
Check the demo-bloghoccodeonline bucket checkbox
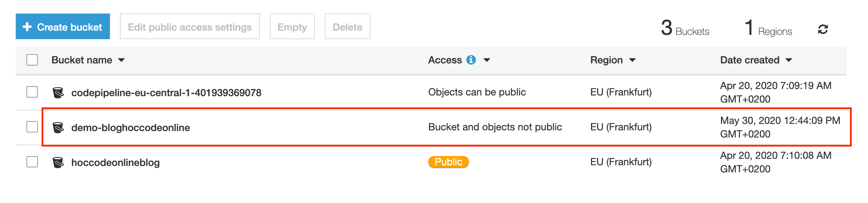click(x=32, y=127)
